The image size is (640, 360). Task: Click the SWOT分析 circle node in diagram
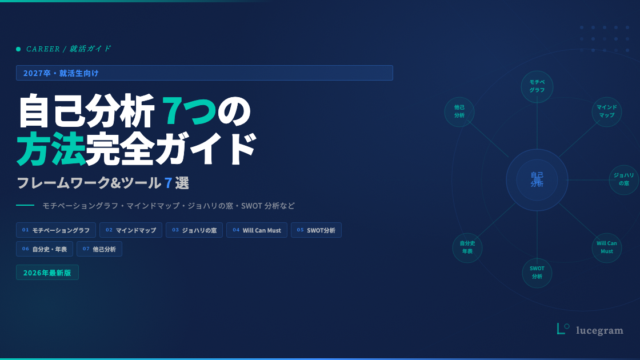pyautogui.click(x=537, y=273)
